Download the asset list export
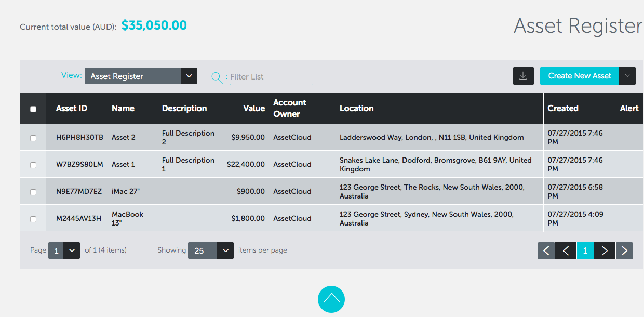This screenshot has width=644, height=317. pyautogui.click(x=523, y=76)
